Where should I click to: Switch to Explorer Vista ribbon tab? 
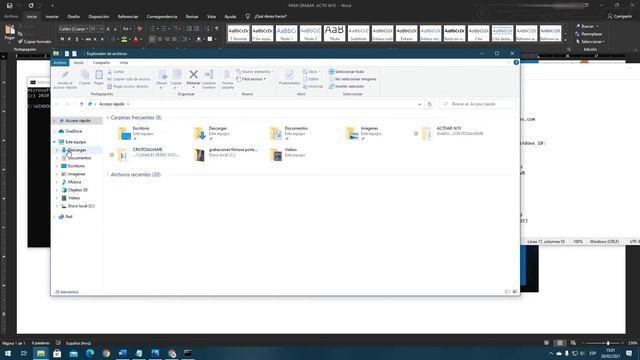tap(124, 62)
